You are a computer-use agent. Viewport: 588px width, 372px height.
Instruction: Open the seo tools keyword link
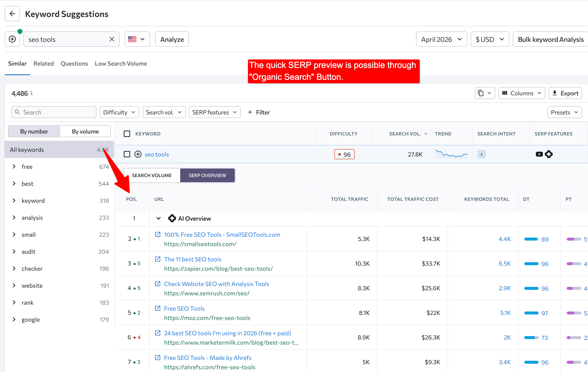tap(157, 154)
